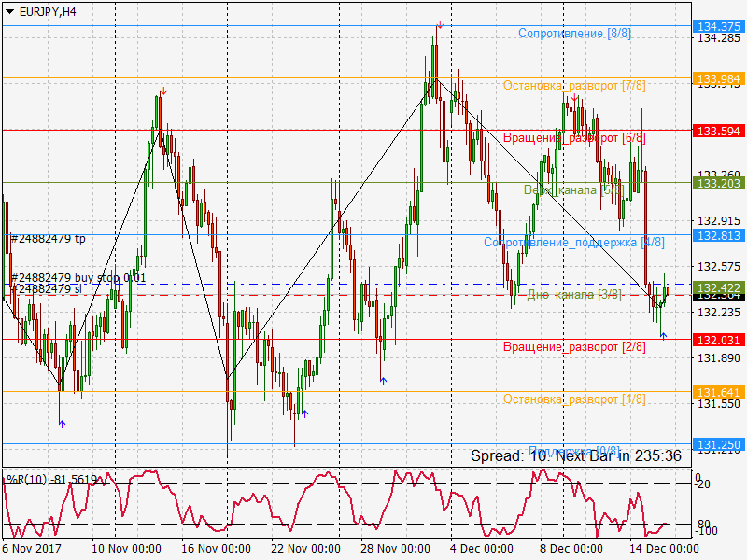Image resolution: width=747 pixels, height=560 pixels.
Task: Select the 132.422 green price label
Action: pos(719,287)
